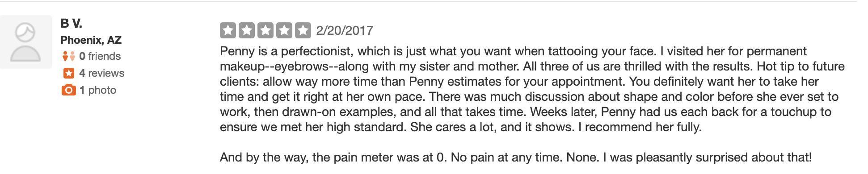
Task: Click the fourth rating star
Action: click(284, 30)
